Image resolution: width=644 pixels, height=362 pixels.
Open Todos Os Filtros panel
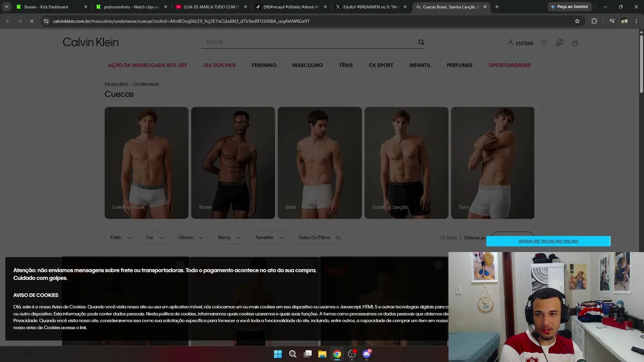click(319, 238)
